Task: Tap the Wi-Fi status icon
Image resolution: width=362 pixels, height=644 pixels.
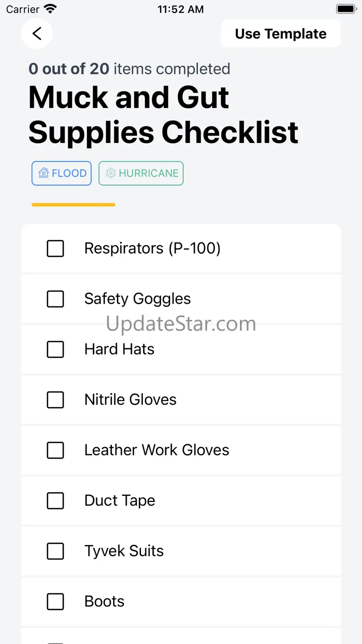Action: tap(50, 9)
